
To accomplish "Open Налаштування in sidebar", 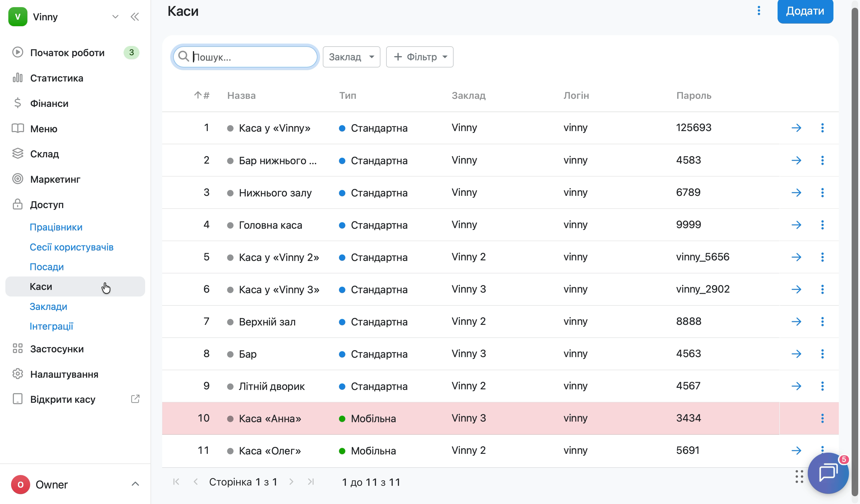I will [x=64, y=374].
